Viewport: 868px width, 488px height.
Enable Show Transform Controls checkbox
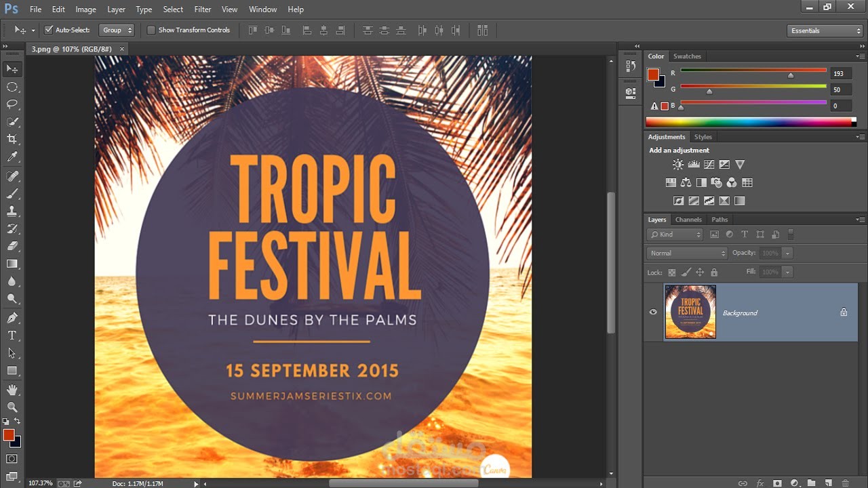point(151,30)
